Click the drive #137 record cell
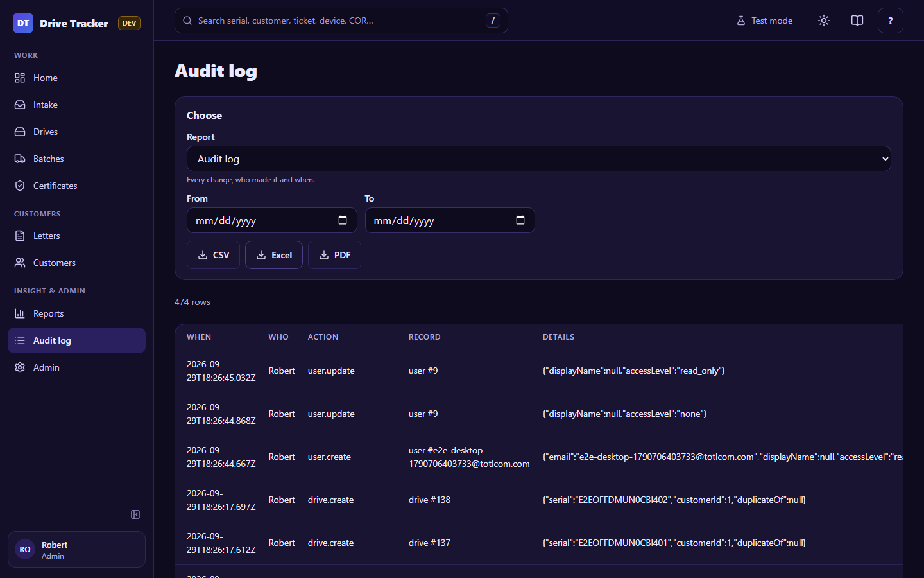 tap(429, 543)
